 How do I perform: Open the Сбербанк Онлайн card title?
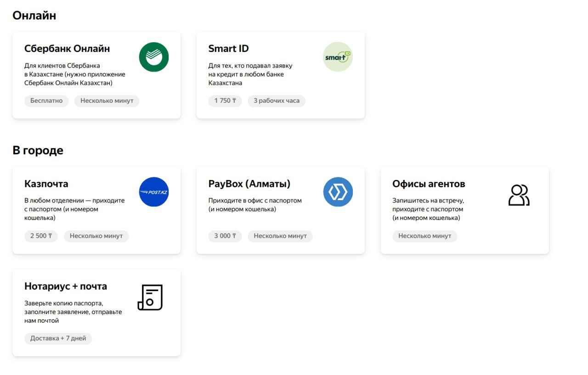point(67,49)
